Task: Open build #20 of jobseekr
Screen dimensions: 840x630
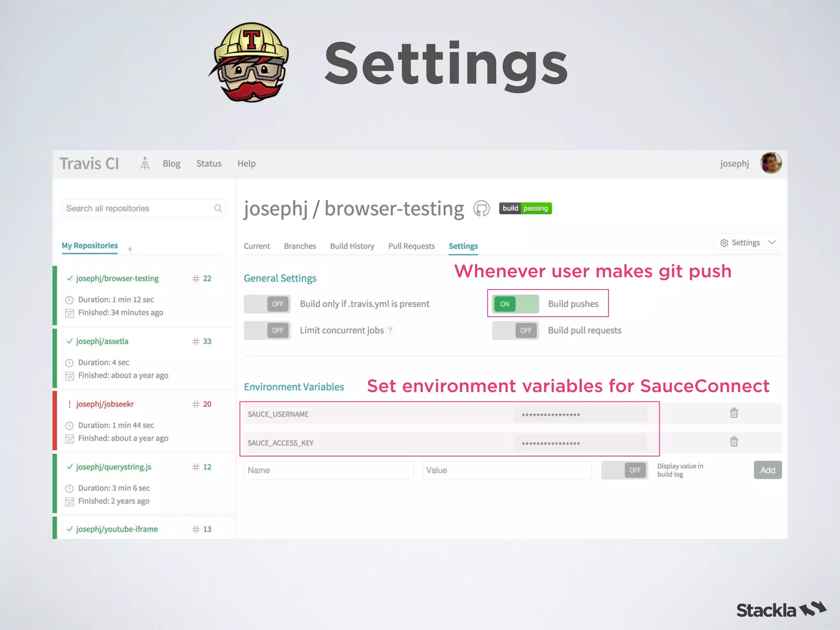Action: click(207, 404)
